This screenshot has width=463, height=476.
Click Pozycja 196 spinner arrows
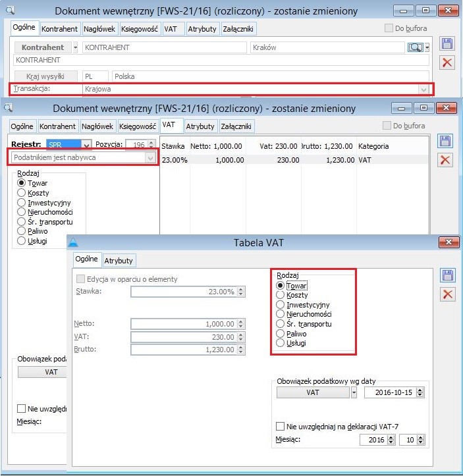tap(151, 144)
